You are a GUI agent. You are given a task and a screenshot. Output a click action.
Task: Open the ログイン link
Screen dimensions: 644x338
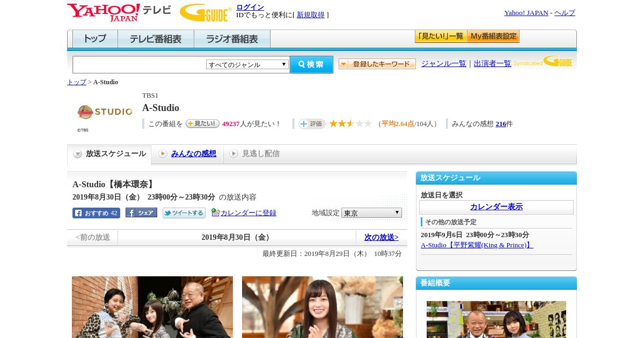pos(250,7)
